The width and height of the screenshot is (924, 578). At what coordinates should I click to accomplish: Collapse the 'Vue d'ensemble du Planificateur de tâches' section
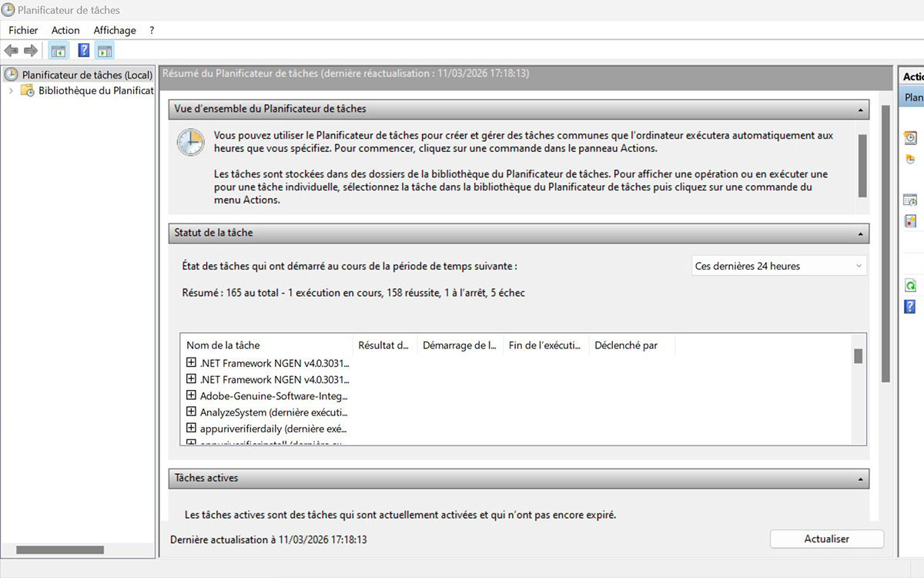[860, 109]
